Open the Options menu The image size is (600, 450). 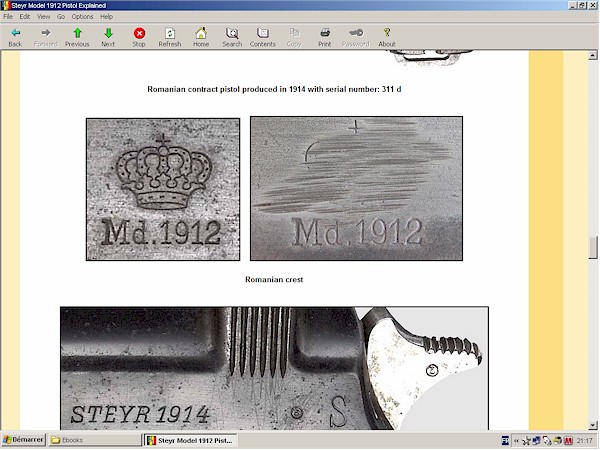click(x=82, y=17)
